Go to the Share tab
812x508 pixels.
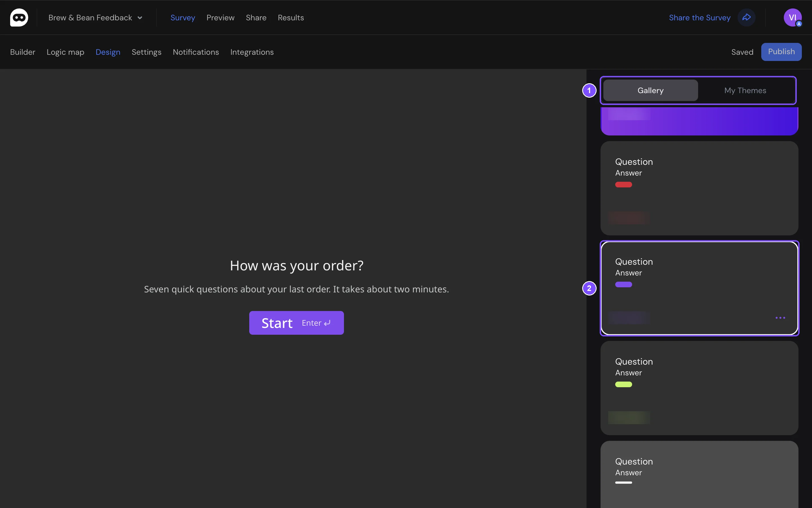tap(256, 17)
